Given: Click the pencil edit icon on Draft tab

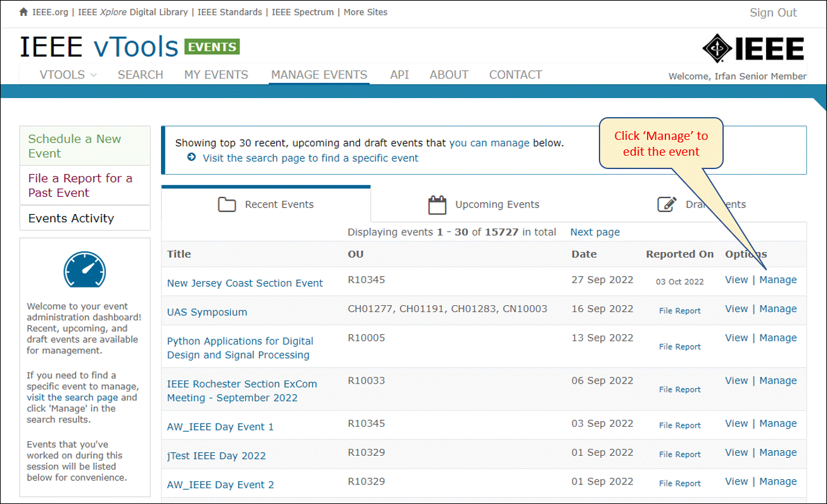Looking at the screenshot, I should pyautogui.click(x=666, y=204).
